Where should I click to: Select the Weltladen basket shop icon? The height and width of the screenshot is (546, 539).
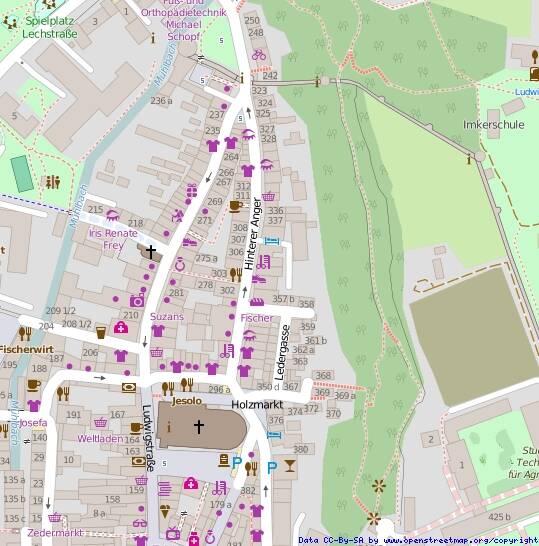pyautogui.click(x=101, y=423)
